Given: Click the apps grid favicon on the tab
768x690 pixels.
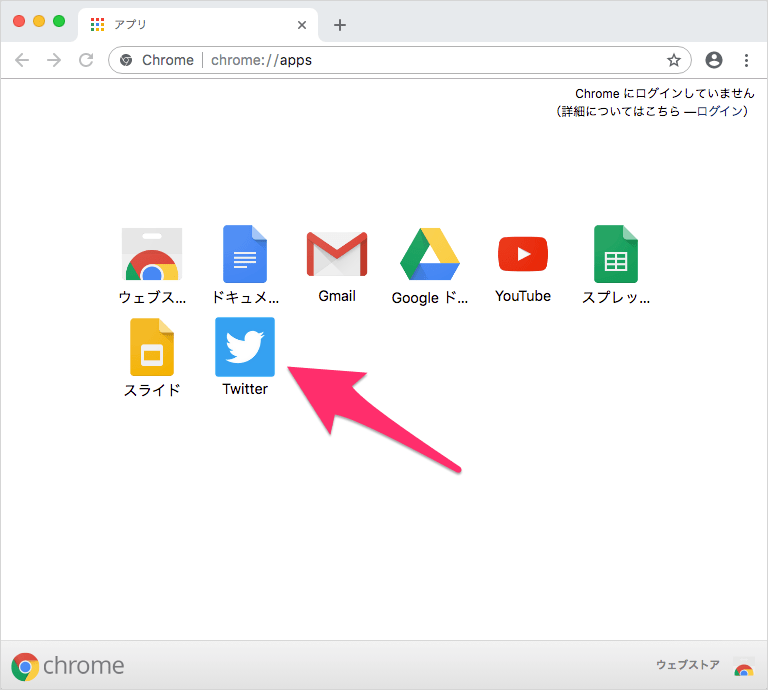Looking at the screenshot, I should (97, 24).
